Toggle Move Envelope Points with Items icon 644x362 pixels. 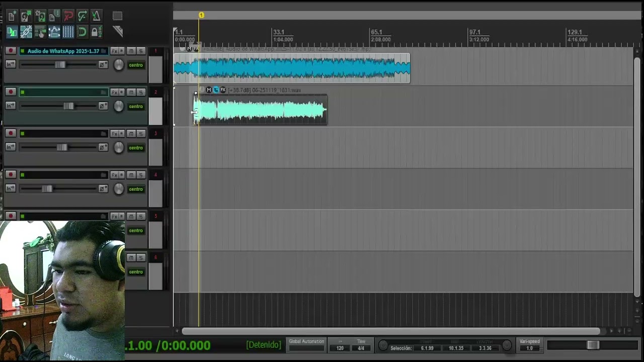coord(54,32)
